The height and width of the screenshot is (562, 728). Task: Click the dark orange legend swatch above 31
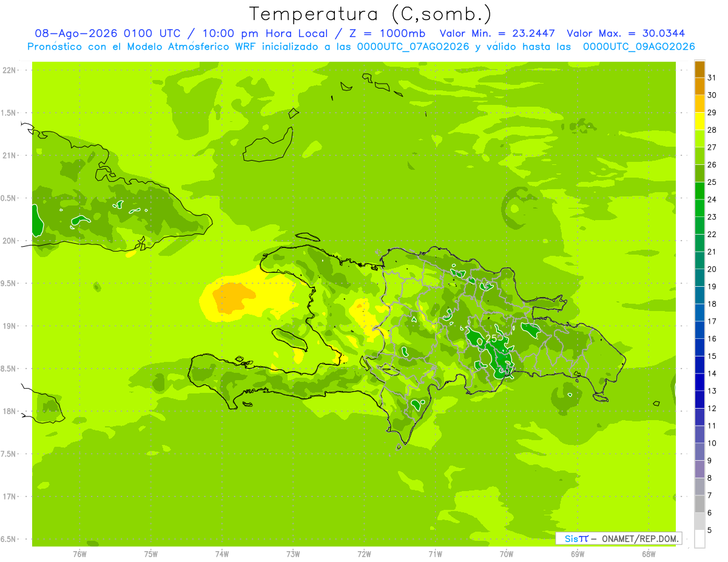coord(699,69)
